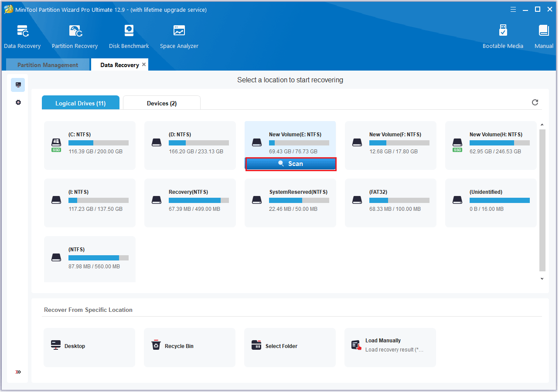Viewport: 559px width, 392px height.
Task: Click the MiniTool app logo in title bar
Action: (x=8, y=9)
